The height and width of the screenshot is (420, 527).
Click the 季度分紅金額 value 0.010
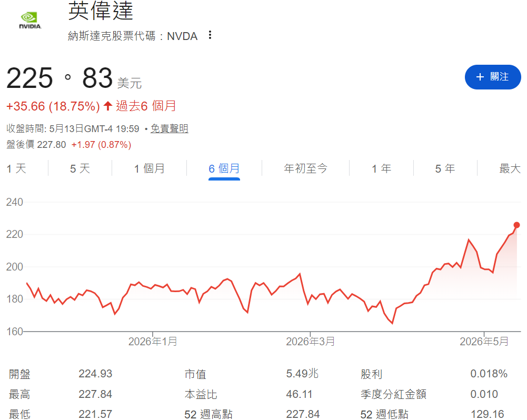click(484, 394)
